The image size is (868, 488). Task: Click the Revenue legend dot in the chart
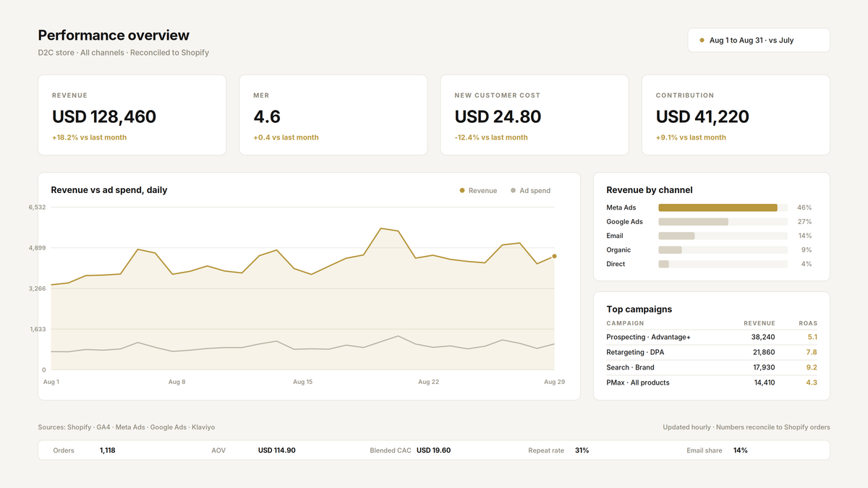pyautogui.click(x=462, y=191)
